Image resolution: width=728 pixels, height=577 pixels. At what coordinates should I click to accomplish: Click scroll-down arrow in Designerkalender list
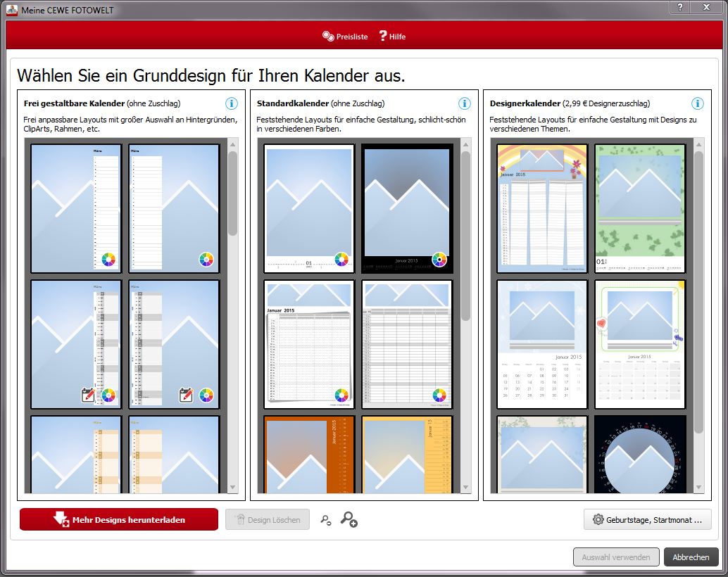click(698, 488)
